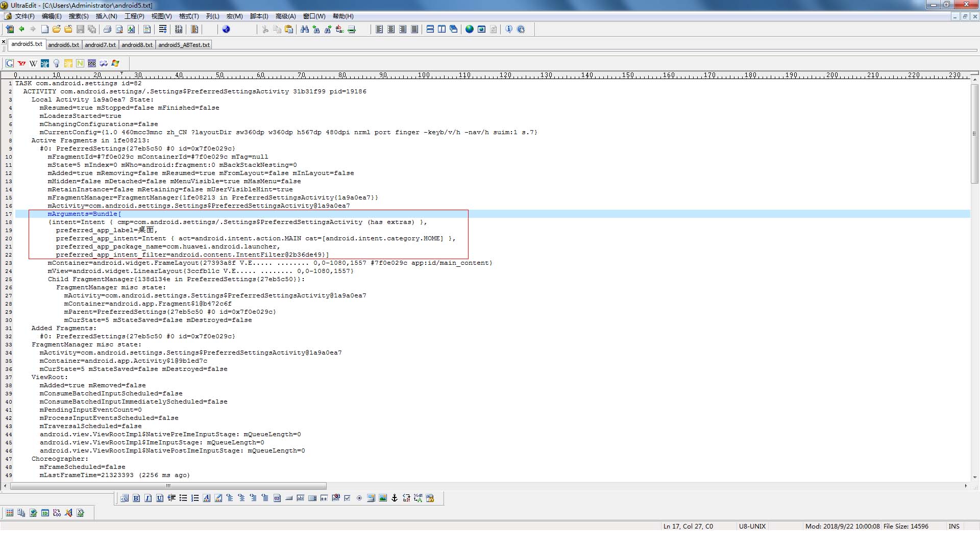This screenshot has height=551, width=980.
Task: Click the ViewRoot: line text
Action: (x=50, y=377)
